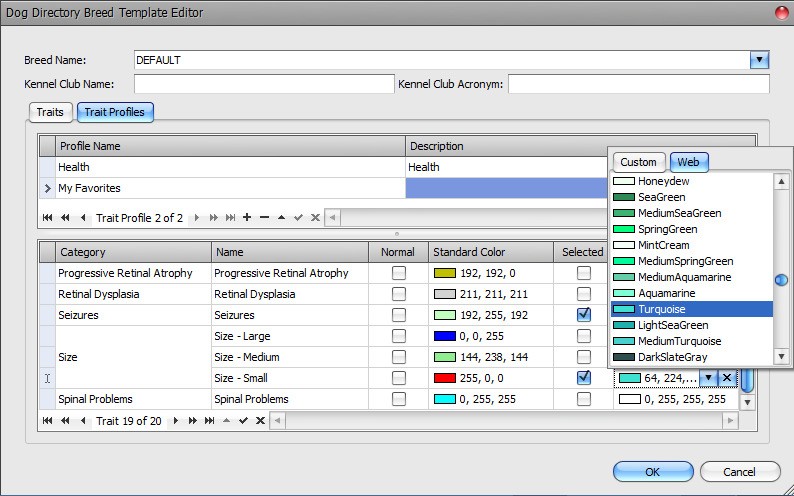This screenshot has width=794, height=496.
Task: Check Selected for Size - Medium
Action: coord(584,357)
